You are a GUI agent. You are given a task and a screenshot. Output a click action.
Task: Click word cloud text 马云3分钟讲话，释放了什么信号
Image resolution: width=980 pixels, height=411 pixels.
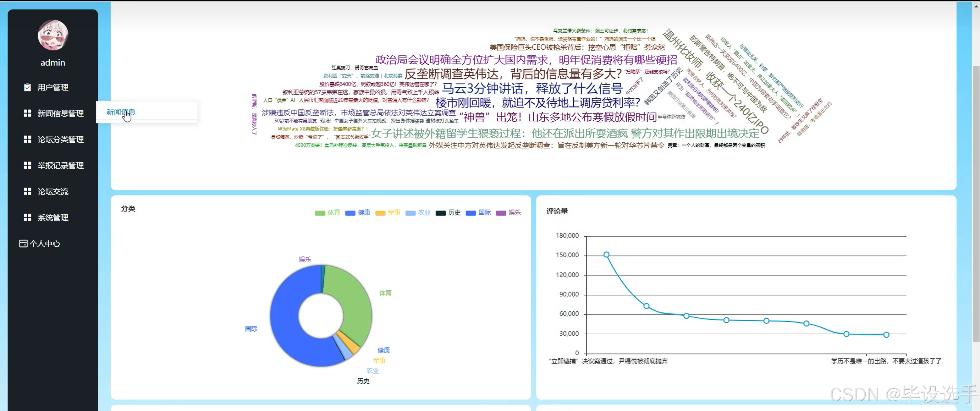532,89
